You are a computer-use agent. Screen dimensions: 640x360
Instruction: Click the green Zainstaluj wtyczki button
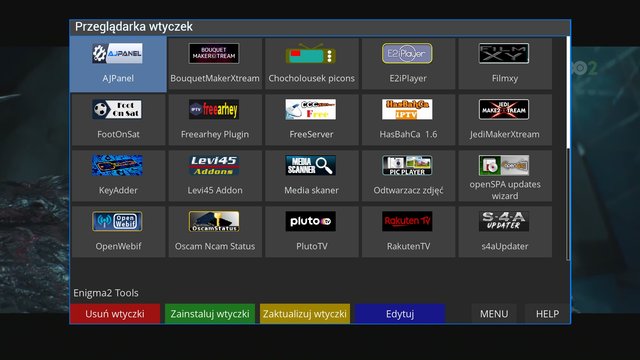point(210,313)
